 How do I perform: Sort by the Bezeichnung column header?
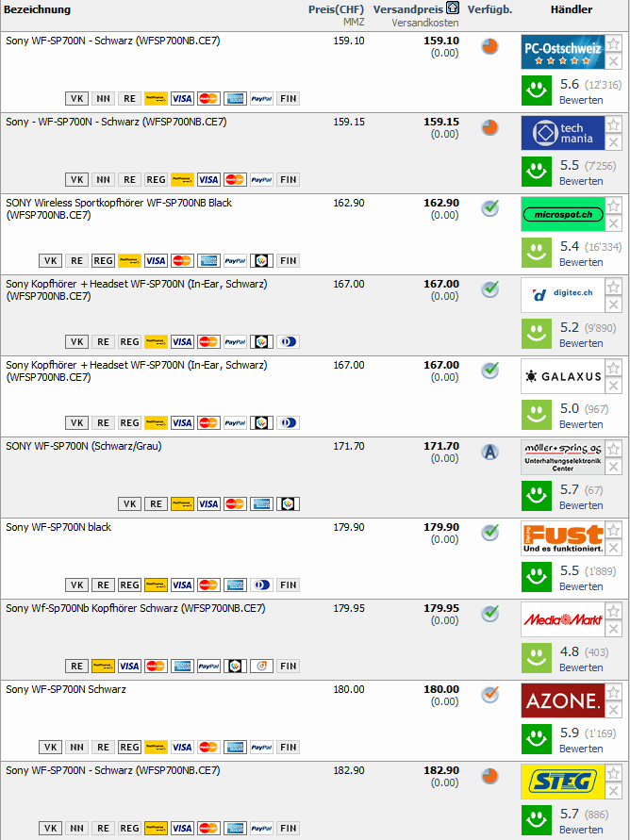pos(37,9)
